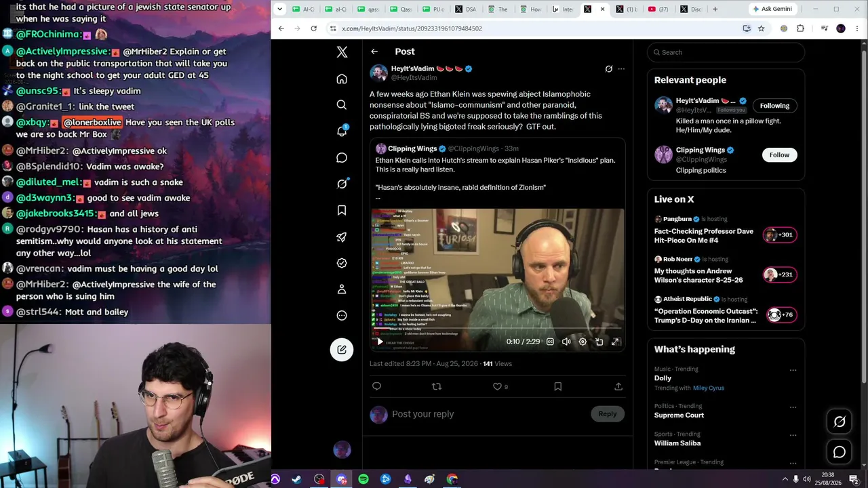Open the account avatar at sidebar bottom
Image resolution: width=868 pixels, height=488 pixels.
pyautogui.click(x=342, y=449)
